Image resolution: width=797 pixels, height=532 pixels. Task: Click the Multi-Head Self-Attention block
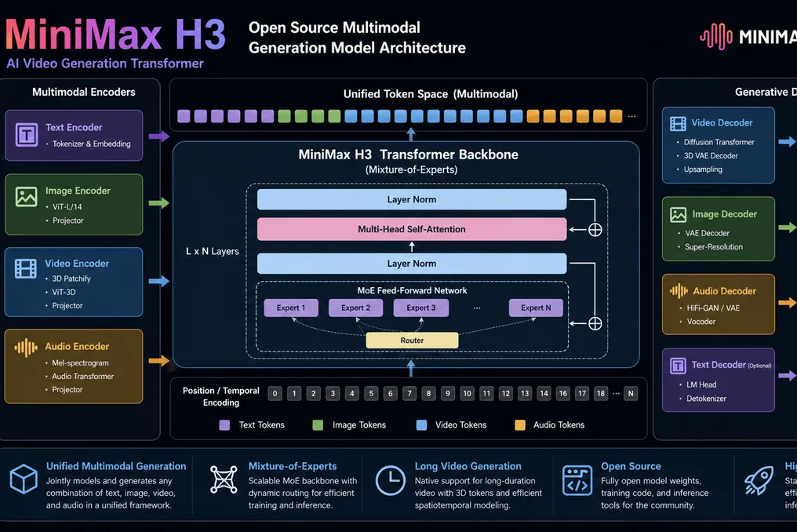tap(412, 229)
